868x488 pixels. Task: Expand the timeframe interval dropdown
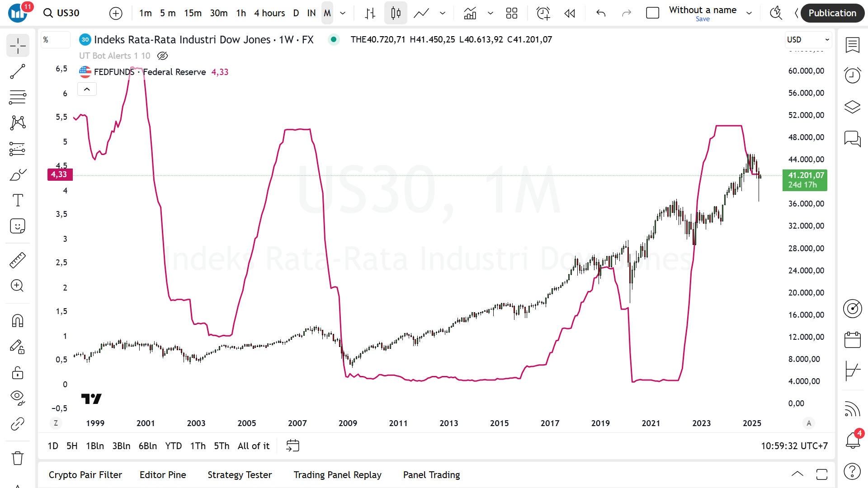(343, 13)
